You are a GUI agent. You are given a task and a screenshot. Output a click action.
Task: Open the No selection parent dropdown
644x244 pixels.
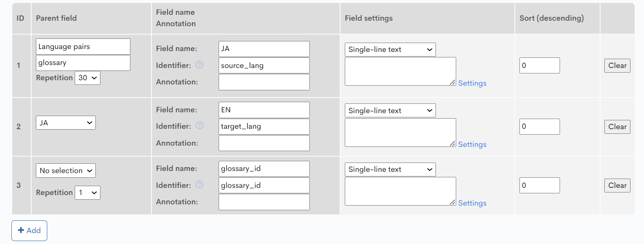pos(65,171)
